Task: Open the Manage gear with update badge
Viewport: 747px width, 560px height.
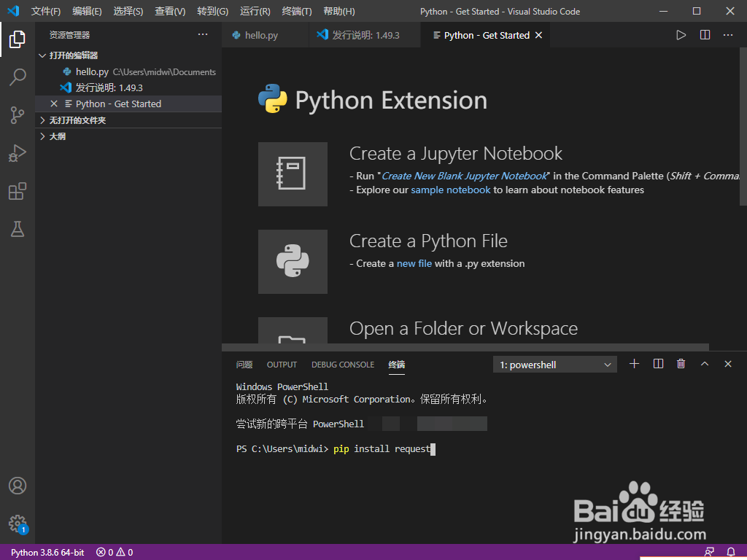Action: click(18, 524)
